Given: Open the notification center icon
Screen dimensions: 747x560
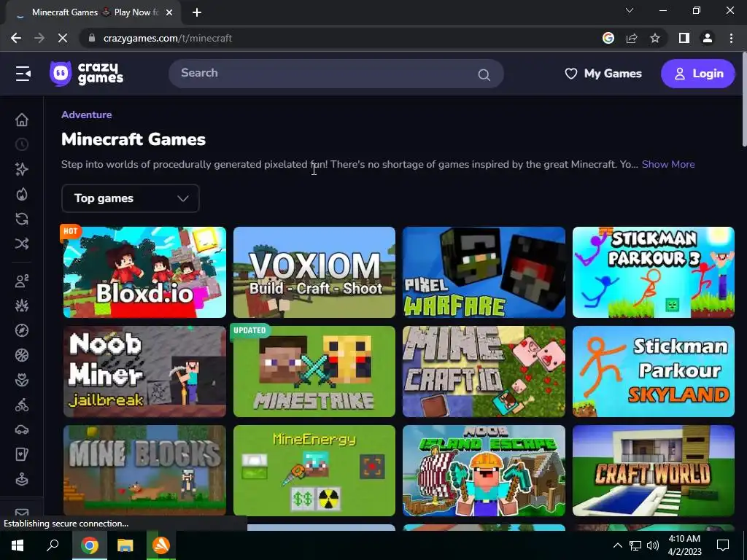Looking at the screenshot, I should click(723, 545).
